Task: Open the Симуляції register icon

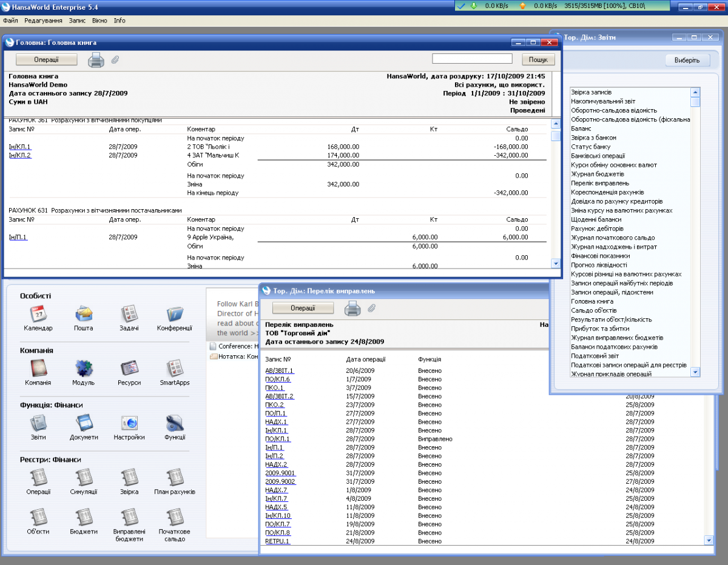Action: point(84,477)
